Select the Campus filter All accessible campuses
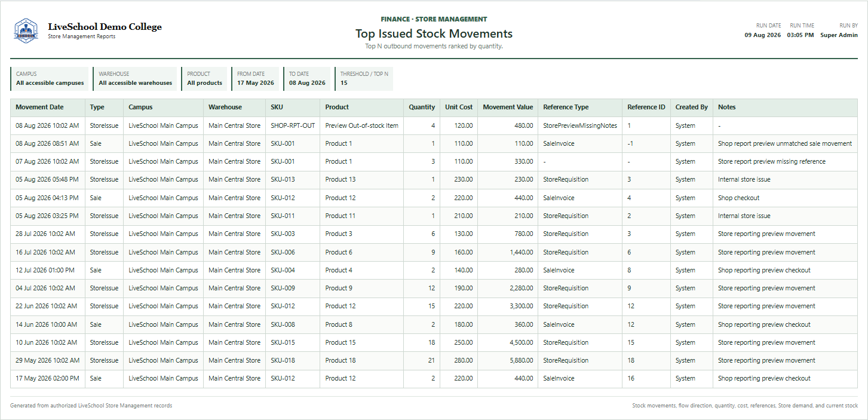 pos(50,79)
